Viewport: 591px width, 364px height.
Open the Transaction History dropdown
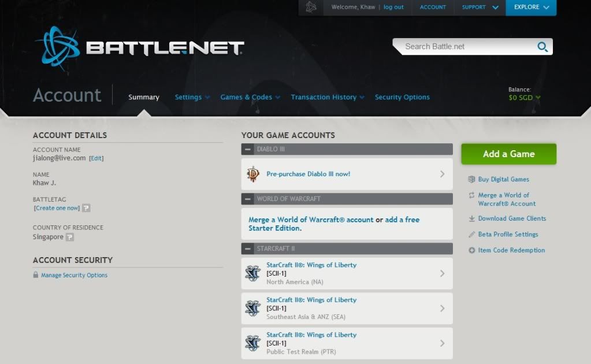327,97
